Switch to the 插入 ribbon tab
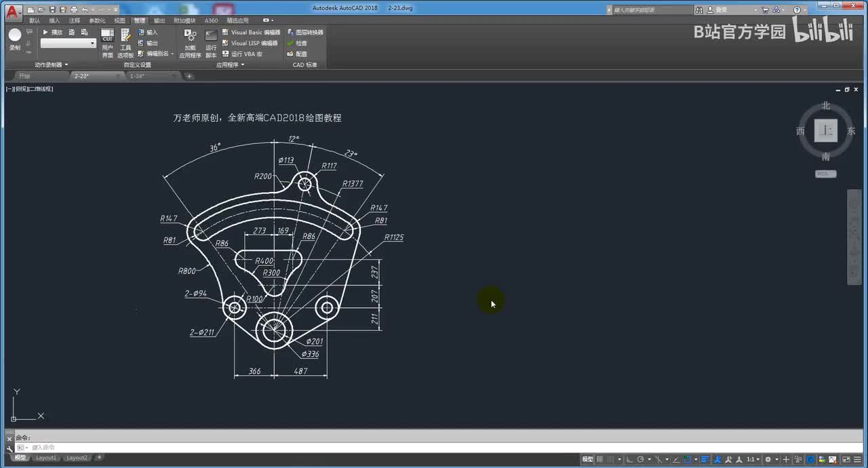The image size is (868, 468). 54,20
